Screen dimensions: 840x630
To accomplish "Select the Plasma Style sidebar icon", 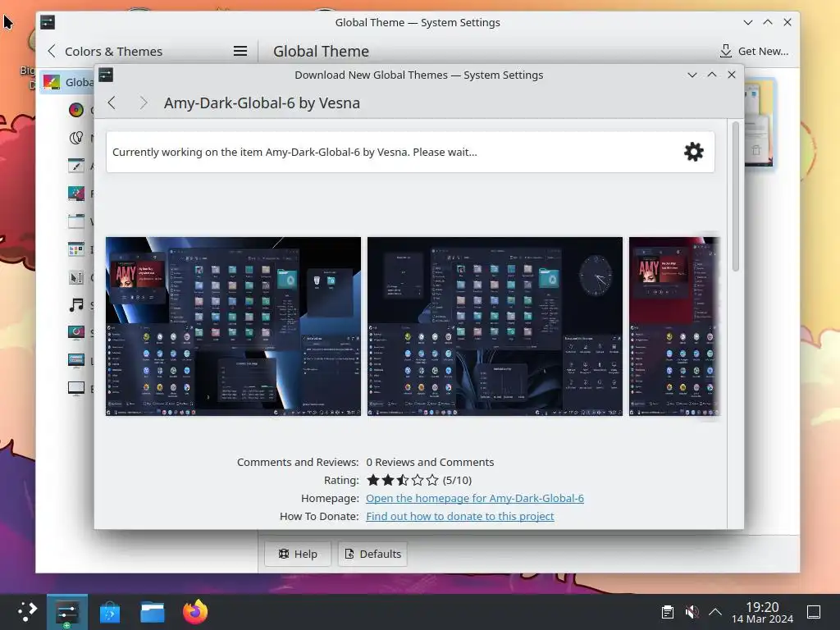I will click(x=76, y=194).
